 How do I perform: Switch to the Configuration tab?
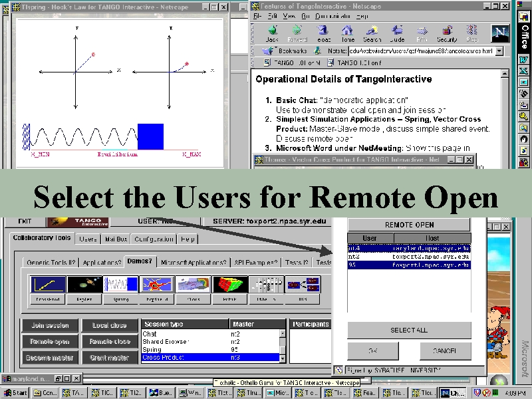click(154, 239)
